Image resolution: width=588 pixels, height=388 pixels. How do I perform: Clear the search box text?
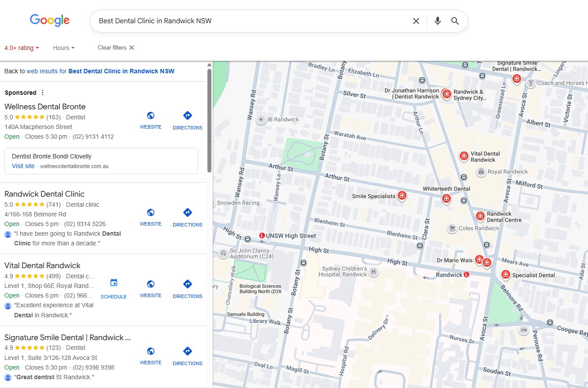point(416,21)
